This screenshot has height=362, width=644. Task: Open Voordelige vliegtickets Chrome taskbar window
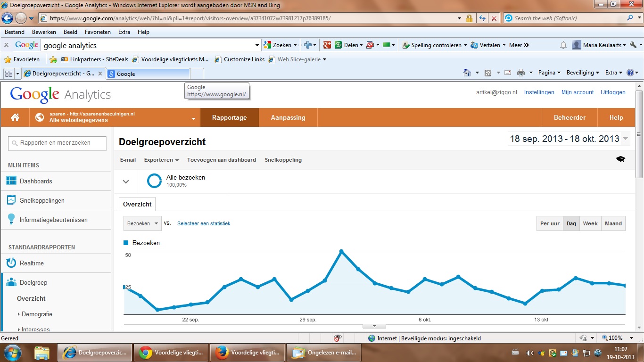pyautogui.click(x=171, y=353)
